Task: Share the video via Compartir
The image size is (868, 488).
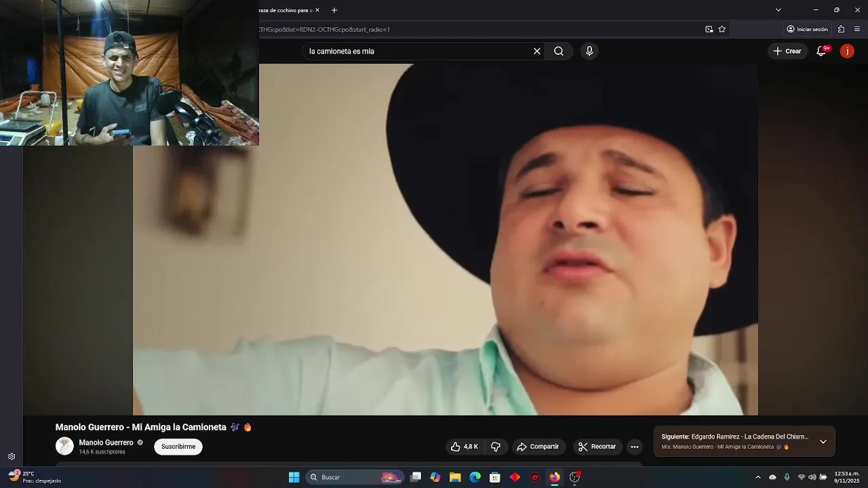Action: click(x=538, y=447)
